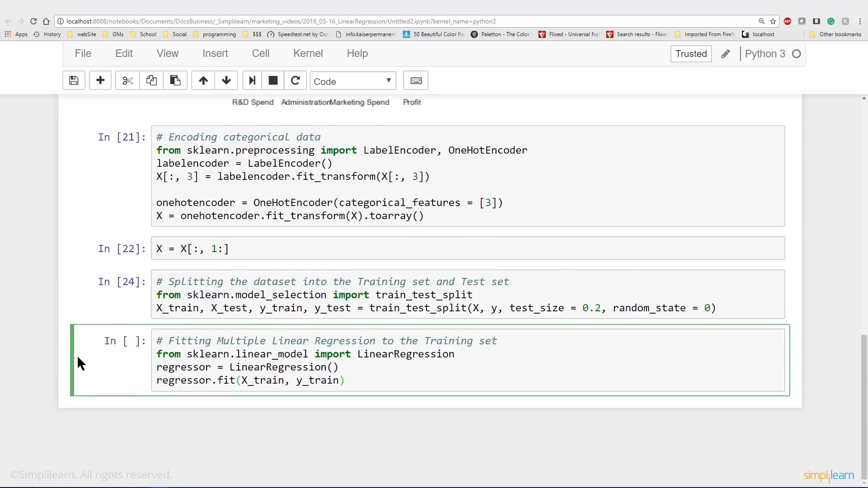Open the Other bookmarks folder
This screenshot has height=488, width=868.
[x=835, y=34]
